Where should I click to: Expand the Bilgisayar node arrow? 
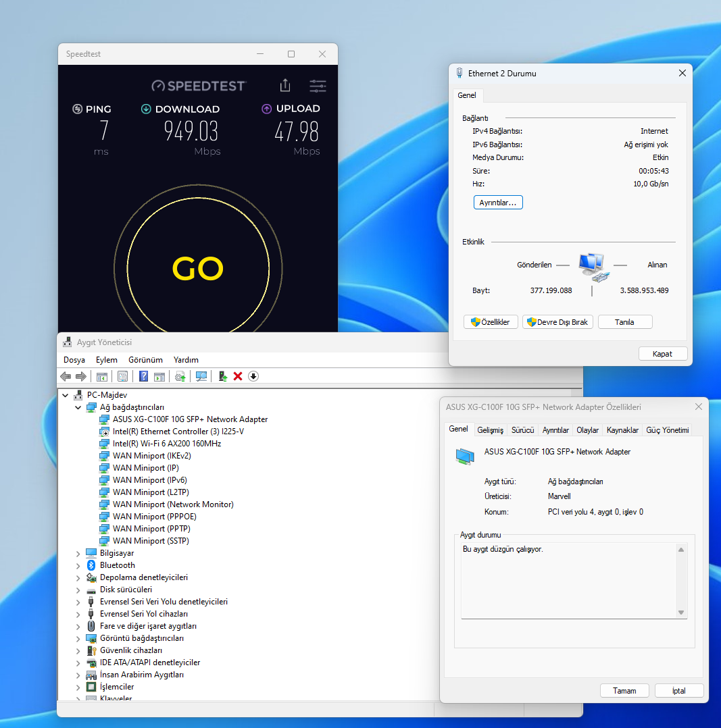tap(78, 554)
